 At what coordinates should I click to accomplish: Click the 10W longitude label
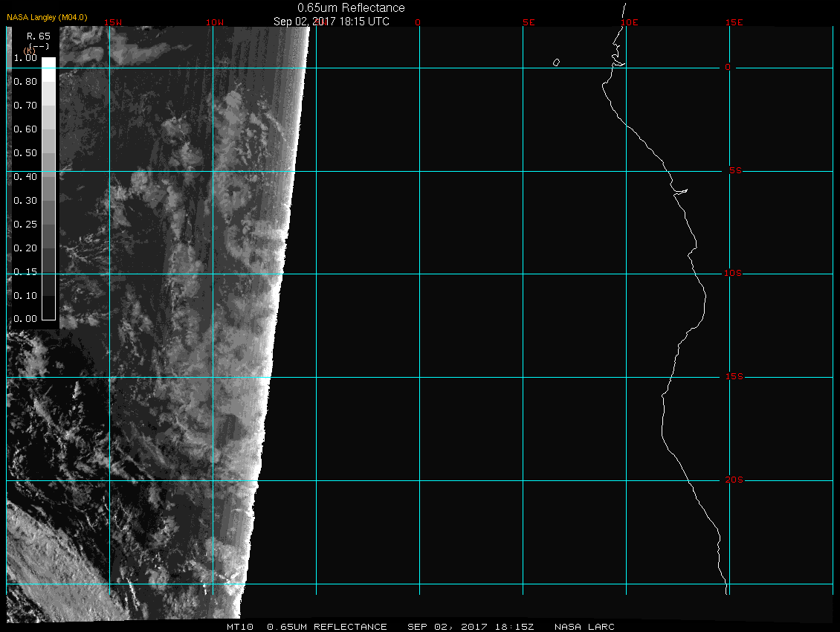pyautogui.click(x=215, y=22)
